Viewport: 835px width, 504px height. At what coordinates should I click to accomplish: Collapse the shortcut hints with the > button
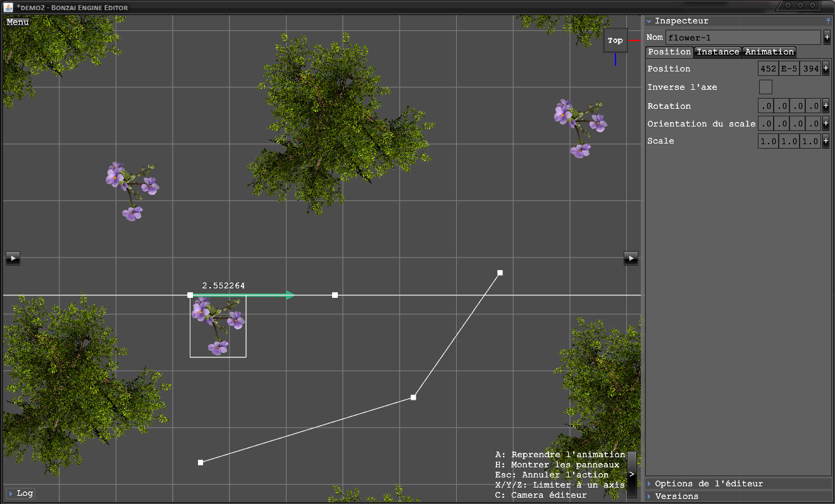(x=631, y=474)
